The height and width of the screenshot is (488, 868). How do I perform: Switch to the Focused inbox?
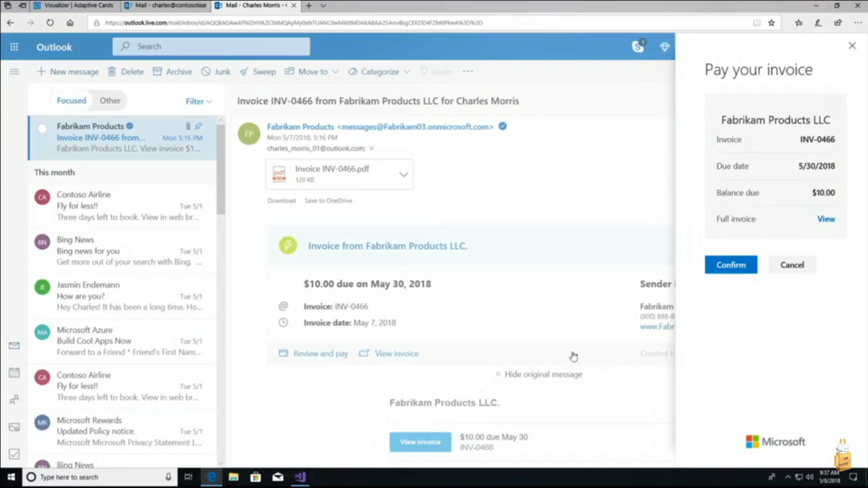(x=72, y=101)
